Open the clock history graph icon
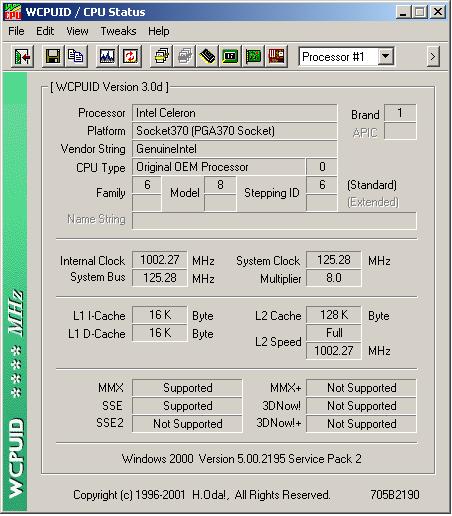The height and width of the screenshot is (516, 452). (107, 57)
